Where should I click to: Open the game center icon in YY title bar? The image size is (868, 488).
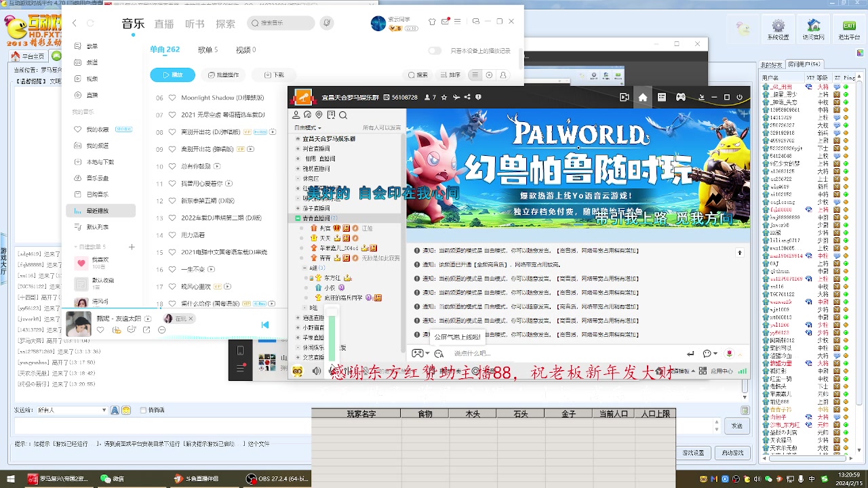pyautogui.click(x=681, y=97)
